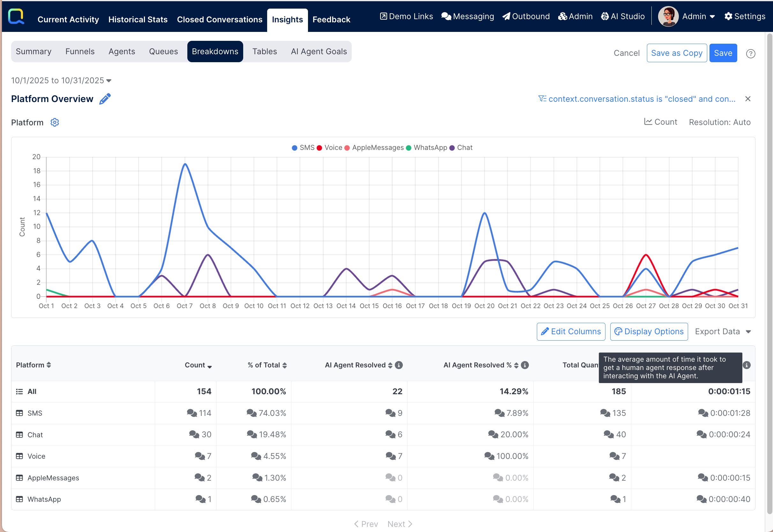Click the Save as Copy button
This screenshot has height=532, width=773.
click(x=676, y=53)
